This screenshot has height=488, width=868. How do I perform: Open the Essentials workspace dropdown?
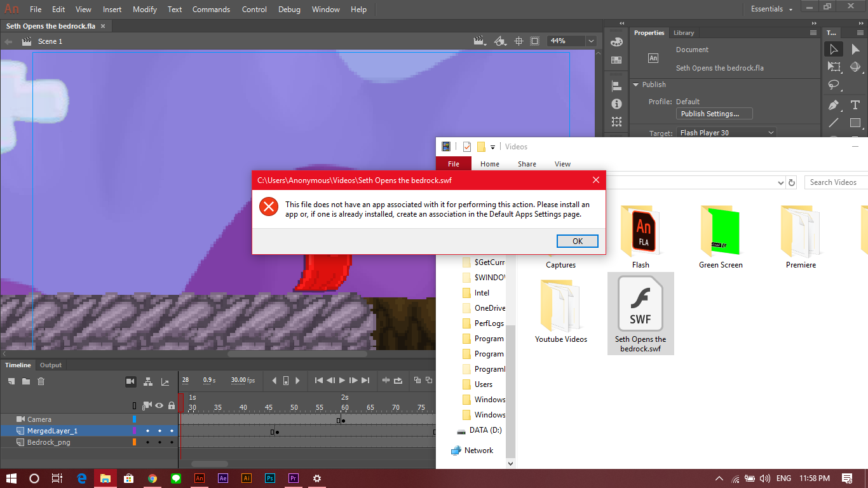click(x=772, y=9)
